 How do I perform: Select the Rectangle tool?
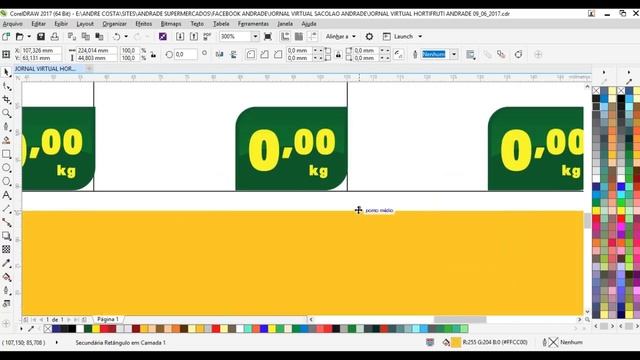click(x=6, y=154)
